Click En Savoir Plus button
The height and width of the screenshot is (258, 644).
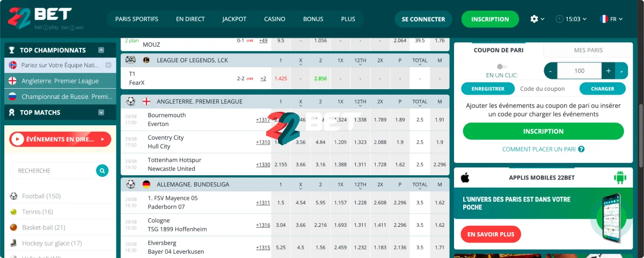click(491, 234)
